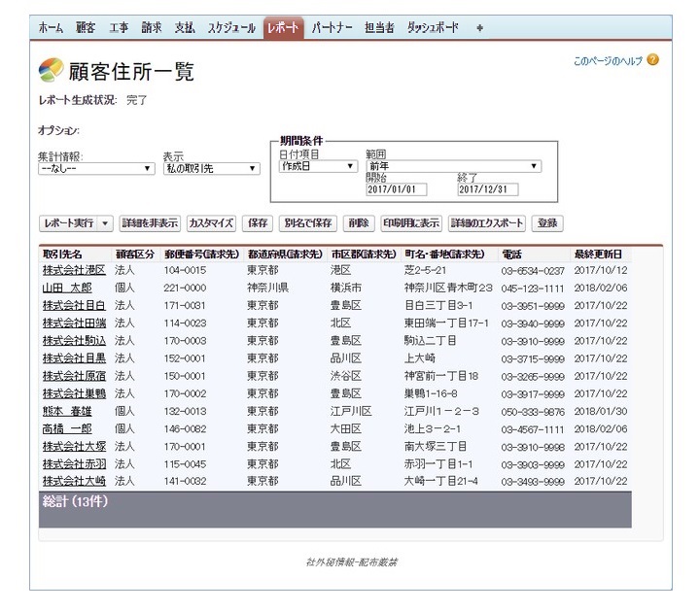The width and height of the screenshot is (700, 612).
Task: Open the 株式会社目黒 account link
Action: click(74, 358)
